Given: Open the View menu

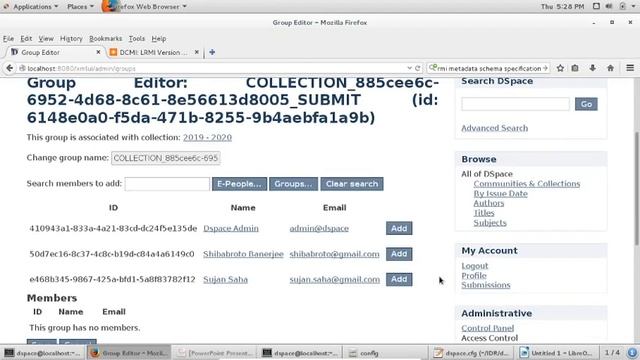Looking at the screenshot, I should [46, 38].
